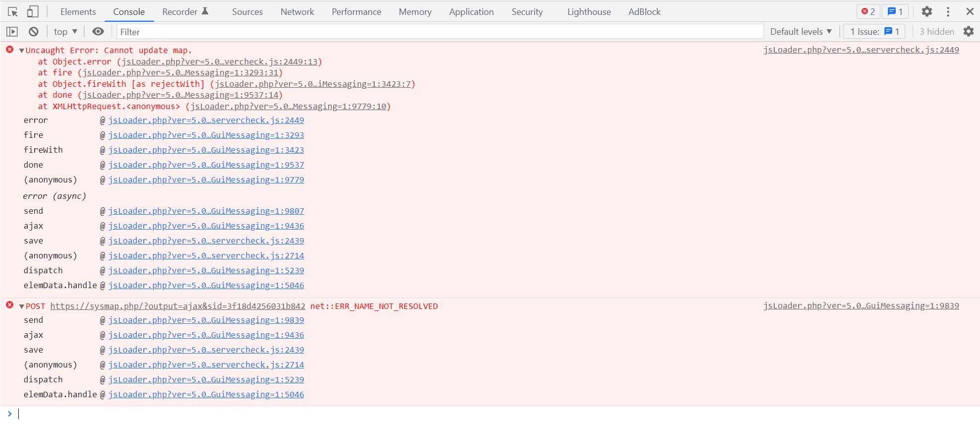980x424 pixels.
Task: Close the DevTools panel
Action: 970,11
